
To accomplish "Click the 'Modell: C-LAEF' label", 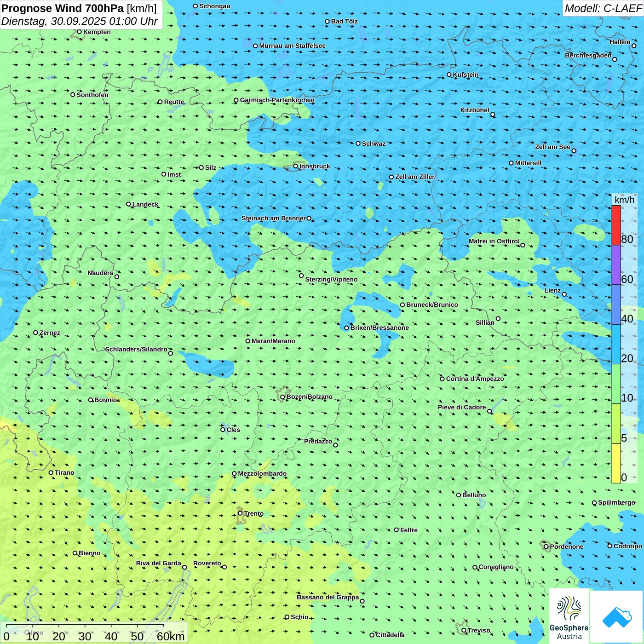I will click(603, 8).
